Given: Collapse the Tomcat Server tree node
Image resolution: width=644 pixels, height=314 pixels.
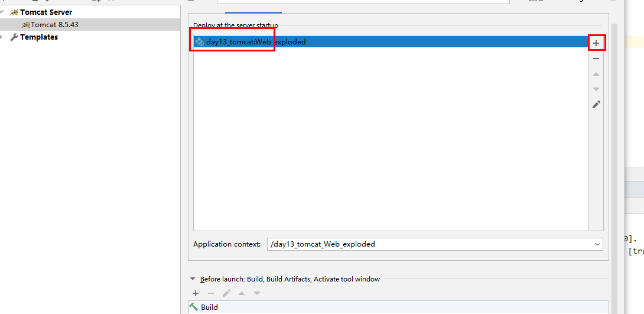Looking at the screenshot, I should [2, 12].
